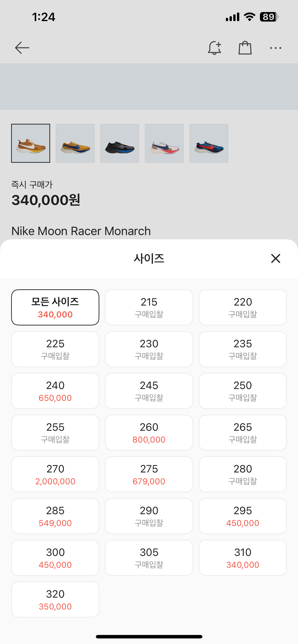This screenshot has height=644, width=298.
Task: Tap the back arrow icon
Action: coord(22,48)
